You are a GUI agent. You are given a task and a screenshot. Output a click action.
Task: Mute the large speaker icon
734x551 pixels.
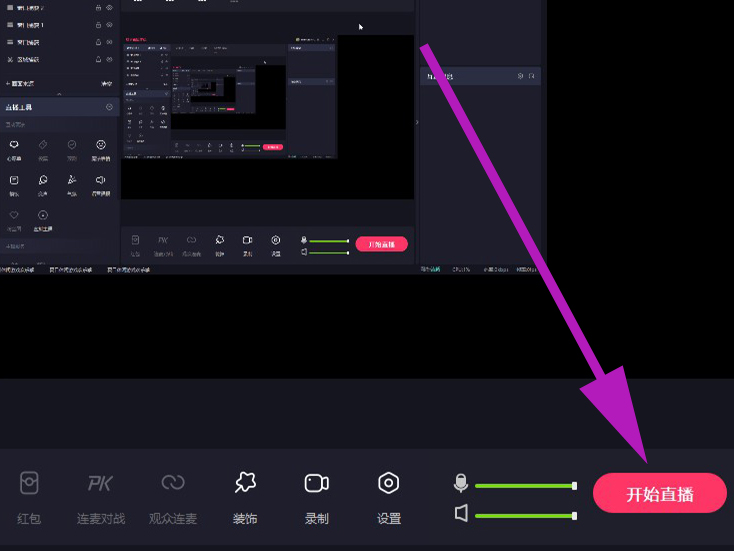click(460, 514)
